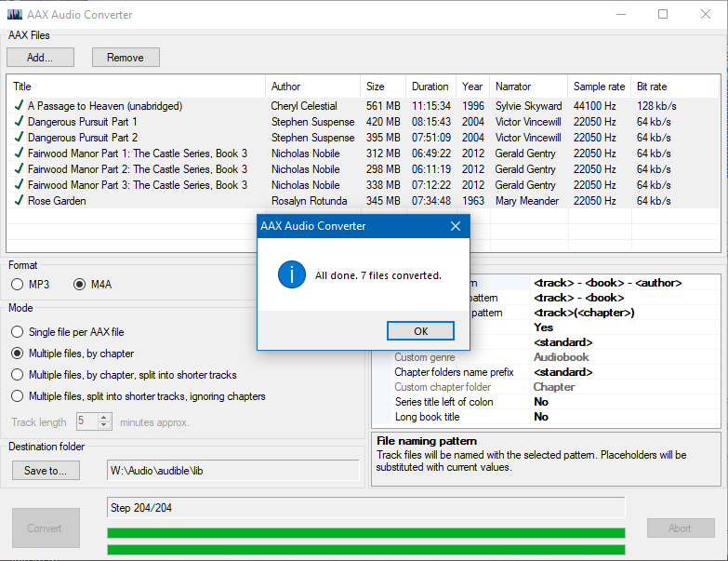The height and width of the screenshot is (561, 728).
Task: Choose split into shorter tracks, ignoring chapters
Action: point(17,395)
